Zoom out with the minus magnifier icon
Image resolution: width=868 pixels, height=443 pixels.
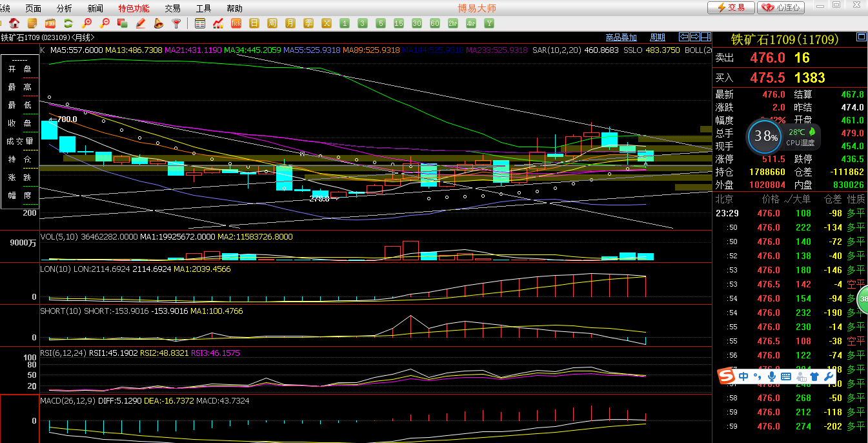105,23
